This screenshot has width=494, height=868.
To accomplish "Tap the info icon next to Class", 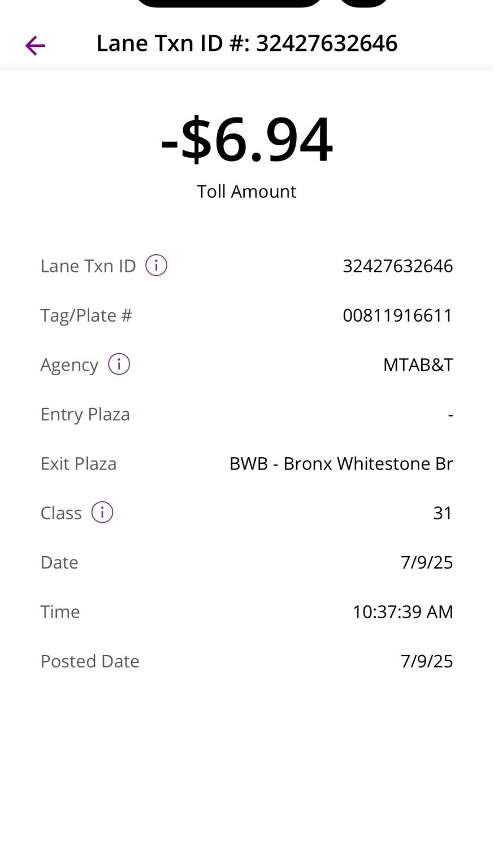I will [102, 512].
